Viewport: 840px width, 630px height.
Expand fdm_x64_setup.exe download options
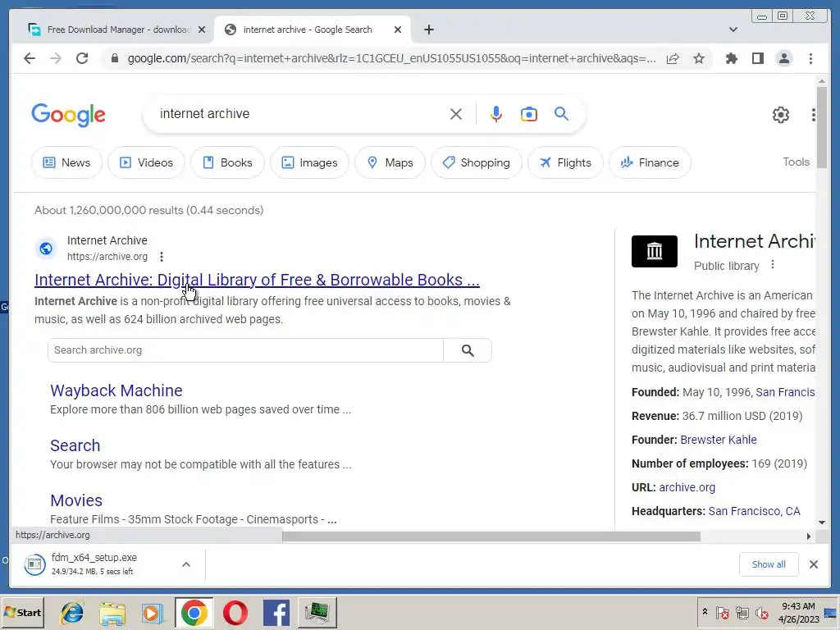point(186,564)
